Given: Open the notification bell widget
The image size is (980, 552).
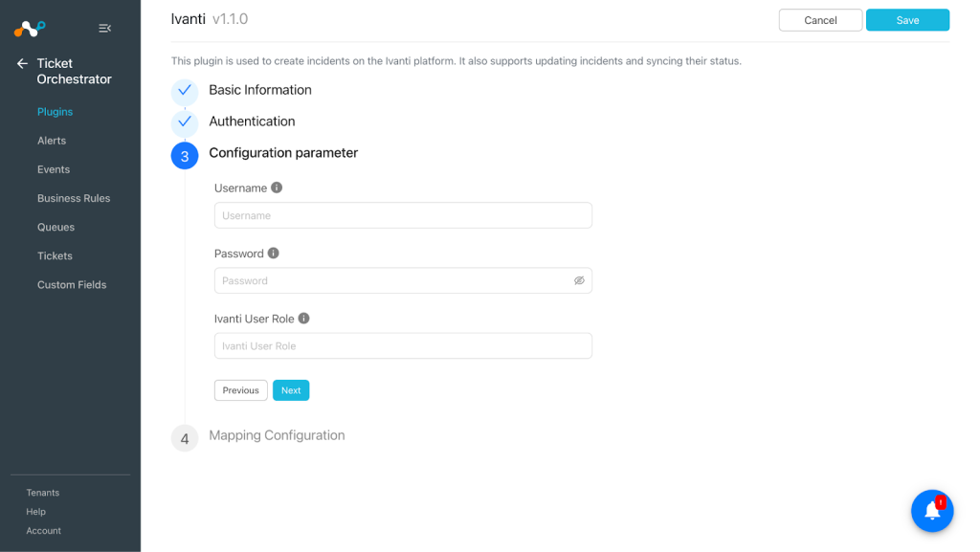Looking at the screenshot, I should point(932,511).
